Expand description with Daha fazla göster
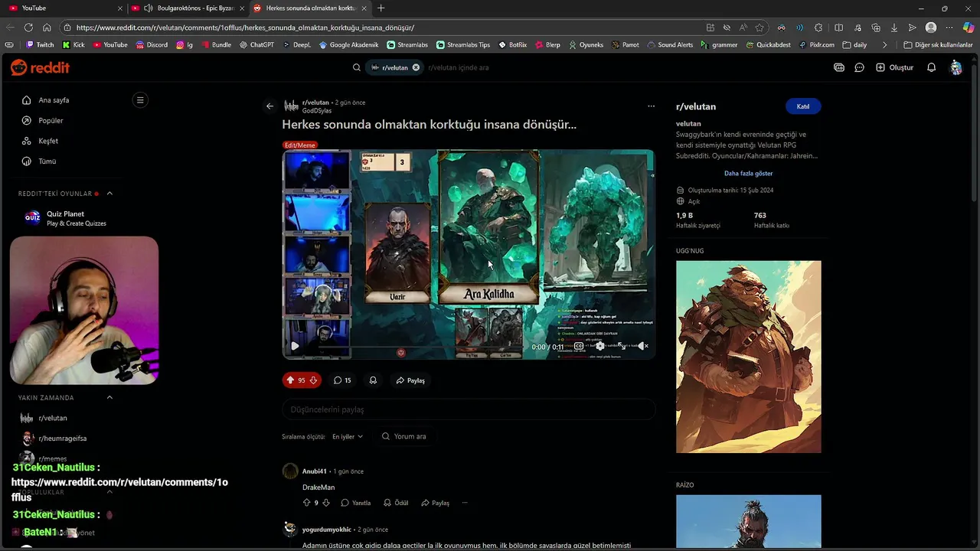This screenshot has height=551, width=980. click(x=748, y=174)
